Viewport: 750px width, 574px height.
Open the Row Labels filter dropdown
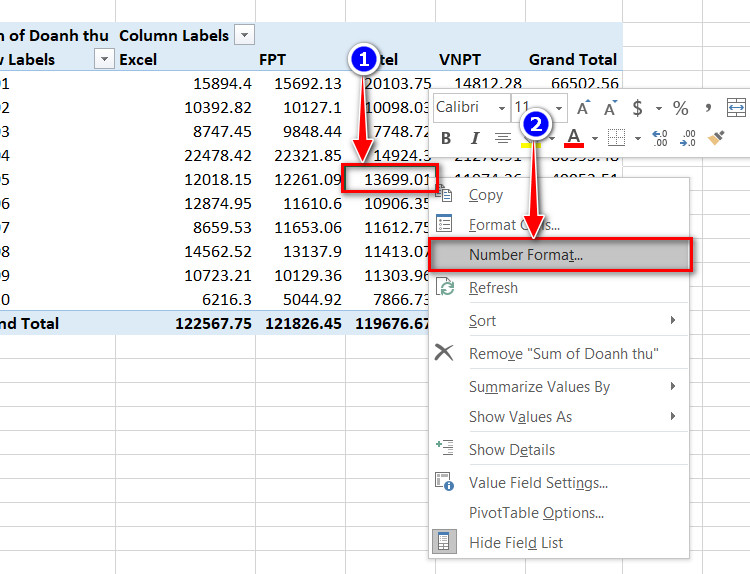104,59
